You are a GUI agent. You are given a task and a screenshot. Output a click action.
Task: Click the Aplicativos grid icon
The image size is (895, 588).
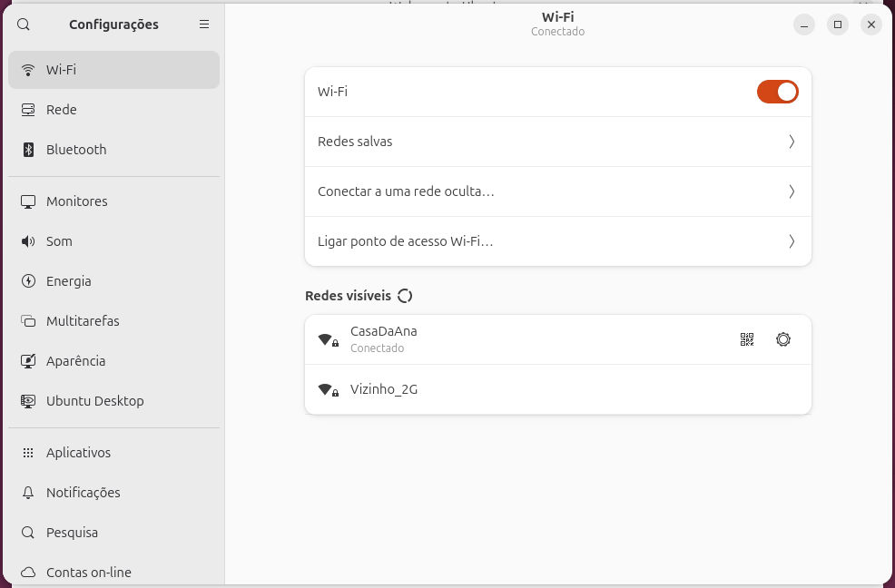point(28,453)
